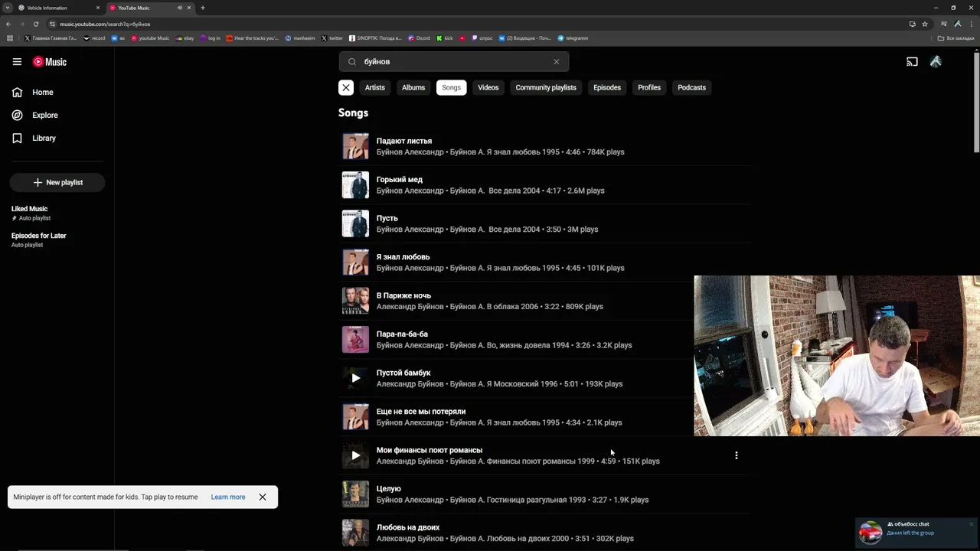Play Пусть via its thumbnail
Viewport: 980px width, 551px height.
click(355, 223)
